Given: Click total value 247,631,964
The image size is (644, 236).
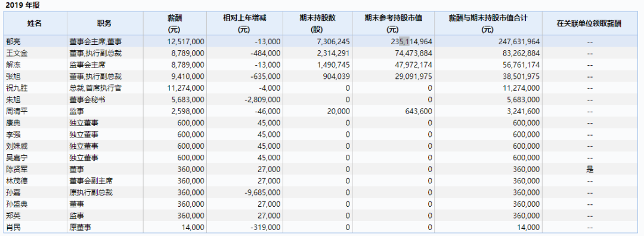Looking at the screenshot, I should point(519,42).
